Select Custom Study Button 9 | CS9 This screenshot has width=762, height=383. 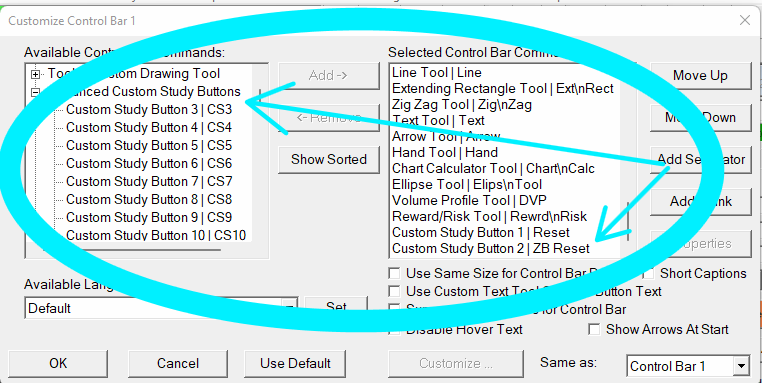(149, 218)
